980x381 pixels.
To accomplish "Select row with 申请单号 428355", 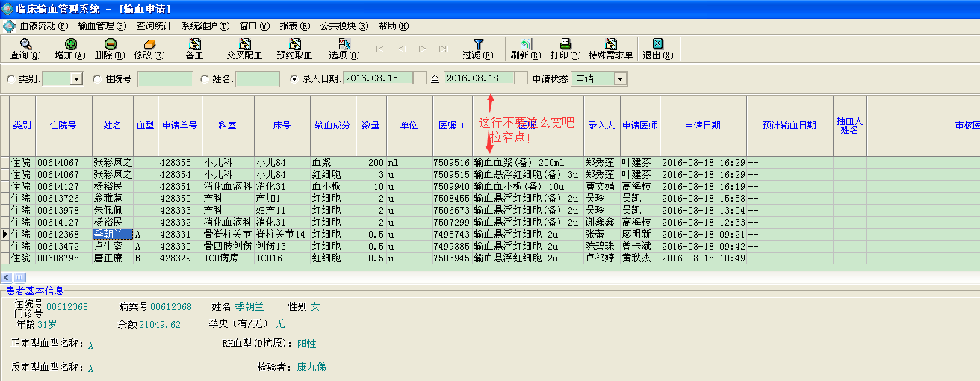I will click(489, 162).
